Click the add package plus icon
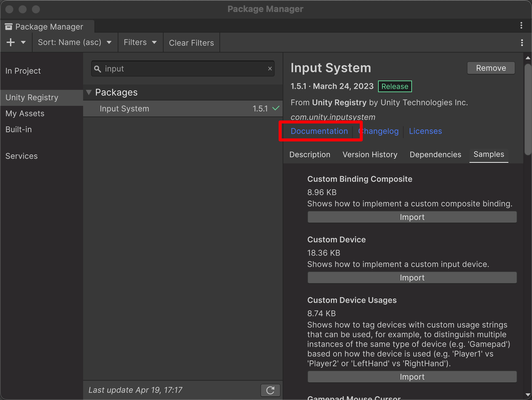The width and height of the screenshot is (532, 400). [11, 42]
